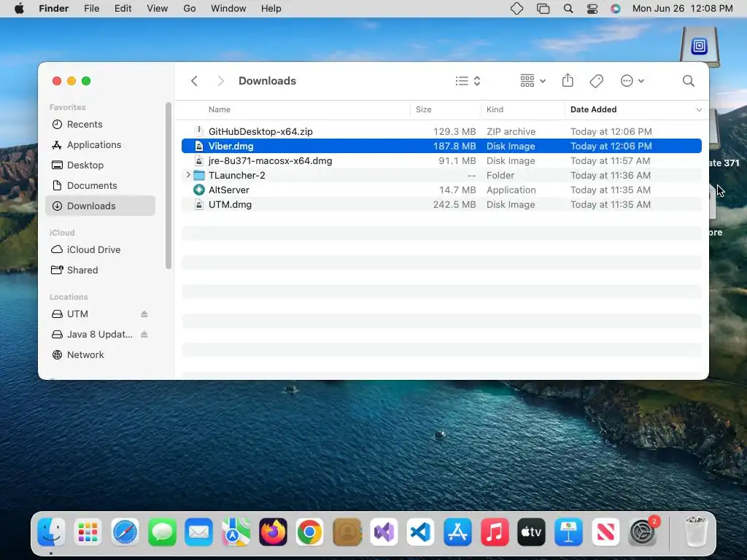The height and width of the screenshot is (560, 747).
Task: Open Control Center from the menu bar
Action: tap(592, 9)
